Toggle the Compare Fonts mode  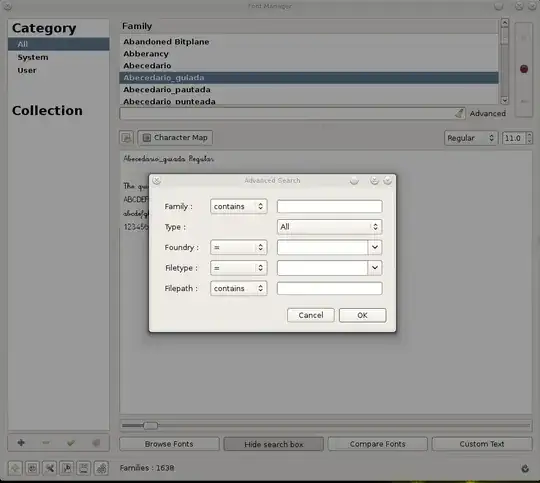(377, 444)
